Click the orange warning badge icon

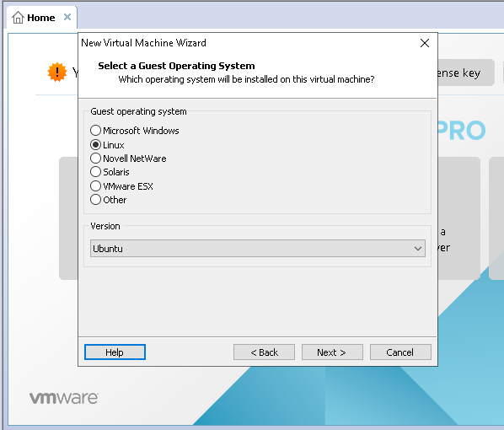(57, 72)
